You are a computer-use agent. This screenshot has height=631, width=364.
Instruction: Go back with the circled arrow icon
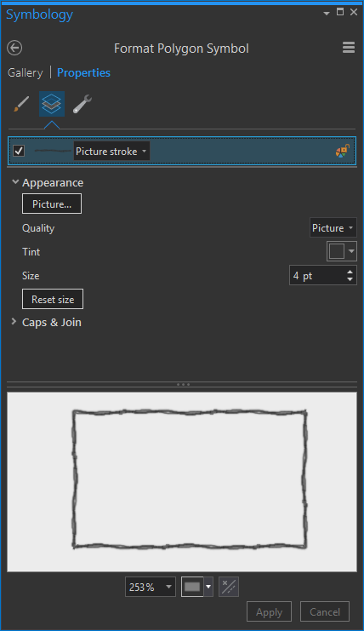pos(14,48)
